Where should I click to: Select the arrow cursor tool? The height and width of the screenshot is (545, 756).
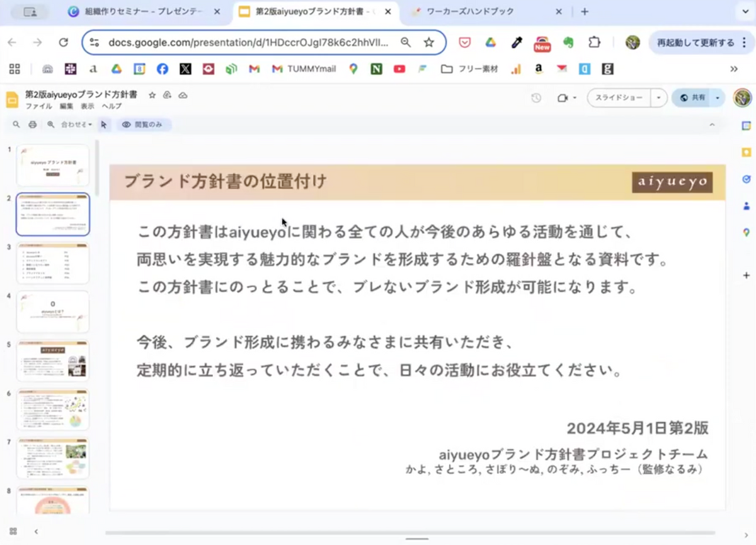pyautogui.click(x=103, y=125)
